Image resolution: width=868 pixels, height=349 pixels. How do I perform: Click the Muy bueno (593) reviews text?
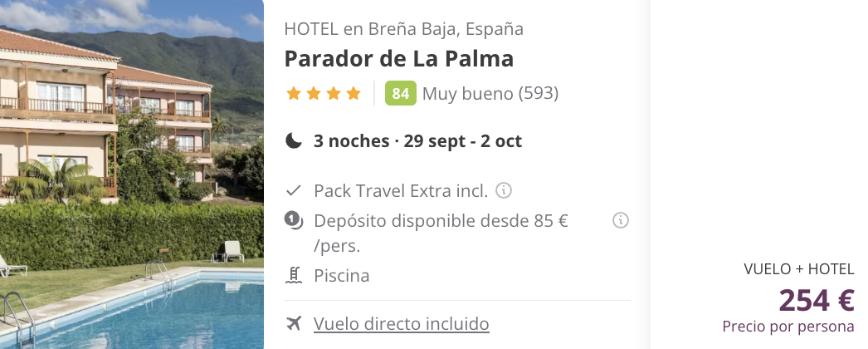pos(490,94)
